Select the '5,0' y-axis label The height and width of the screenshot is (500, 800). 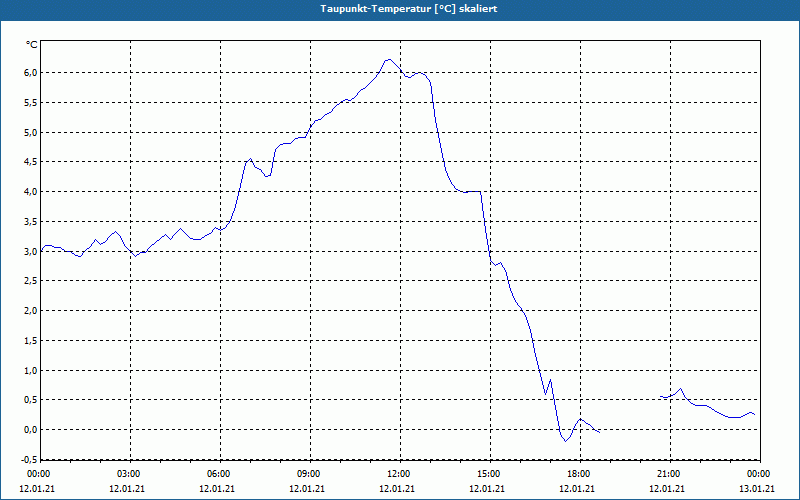tap(31, 132)
